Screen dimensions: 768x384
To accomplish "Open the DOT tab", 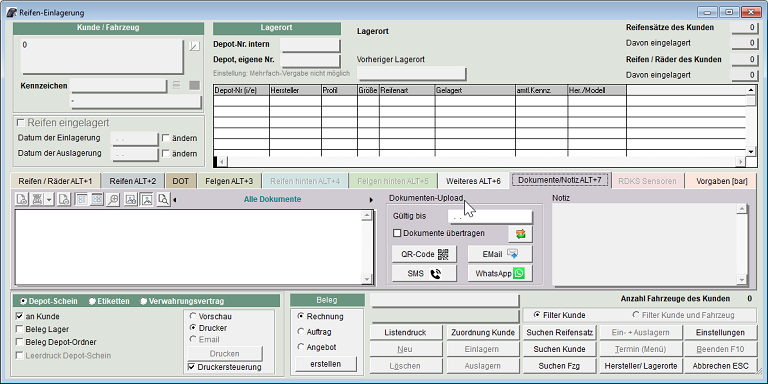I will click(x=181, y=181).
